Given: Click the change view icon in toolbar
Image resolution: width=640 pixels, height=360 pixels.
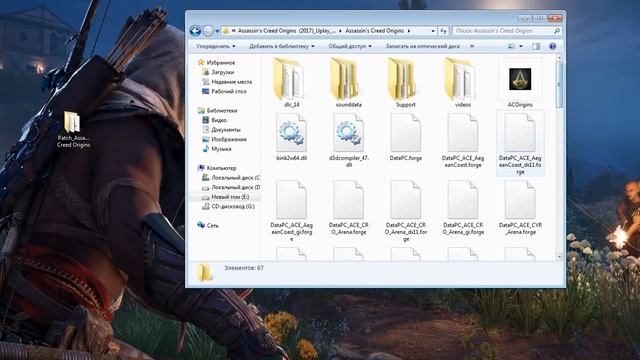Looking at the screenshot, I should pyautogui.click(x=511, y=46).
